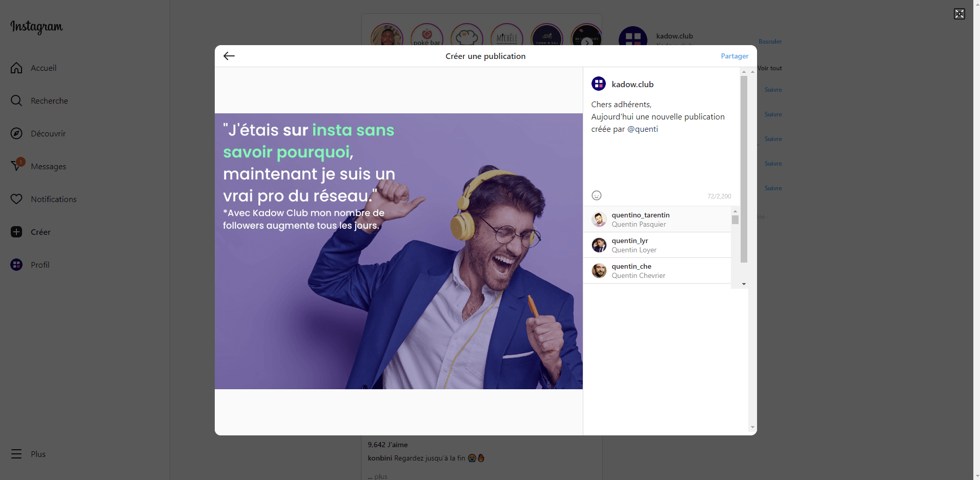This screenshot has width=980, height=480.
Task: Click the first Suivre link in the background
Action: 773,90
